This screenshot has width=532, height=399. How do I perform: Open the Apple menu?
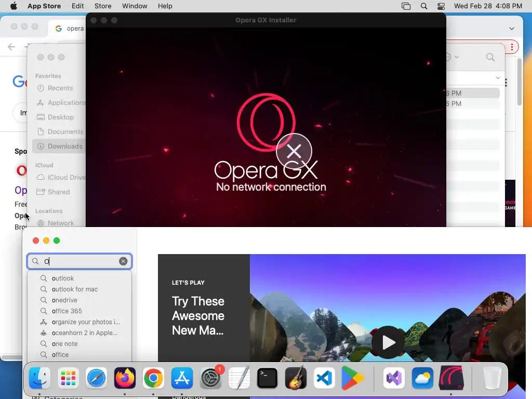click(x=14, y=6)
